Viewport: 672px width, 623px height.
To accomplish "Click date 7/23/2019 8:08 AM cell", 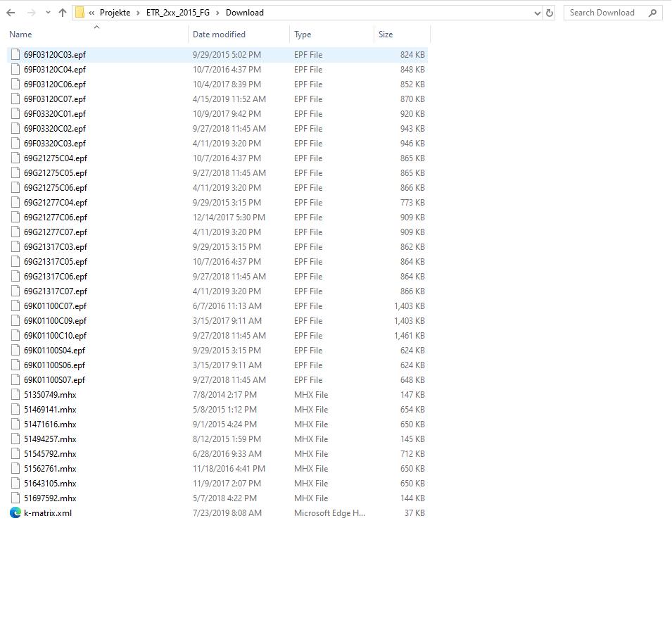I will (x=227, y=513).
